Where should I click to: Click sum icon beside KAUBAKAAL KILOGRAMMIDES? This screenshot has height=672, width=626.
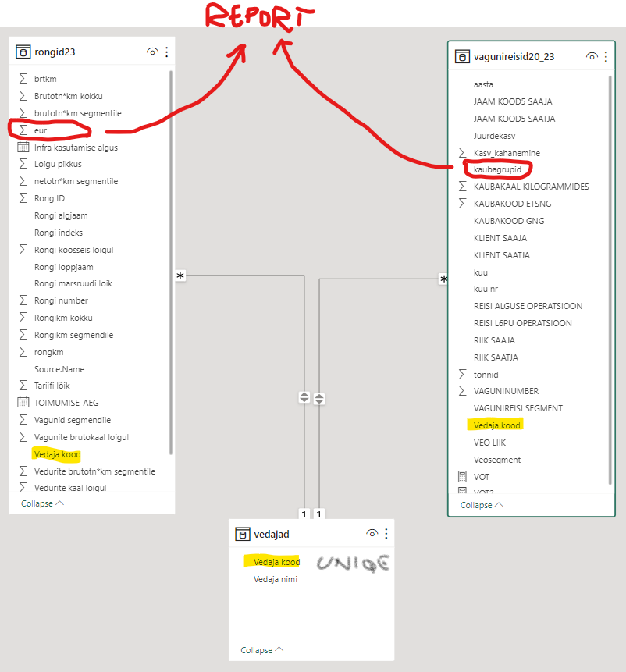click(x=462, y=187)
